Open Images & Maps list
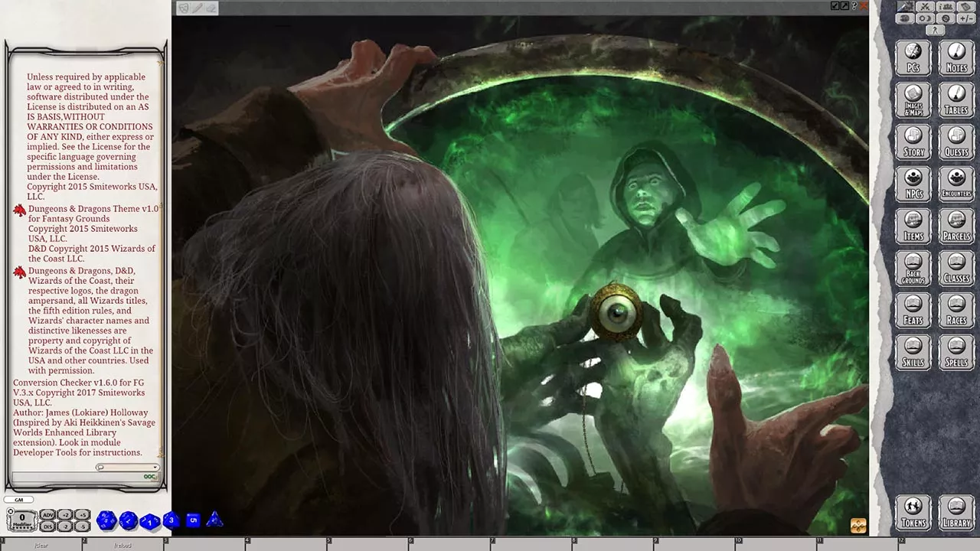Image resolution: width=980 pixels, height=551 pixels. 913,100
